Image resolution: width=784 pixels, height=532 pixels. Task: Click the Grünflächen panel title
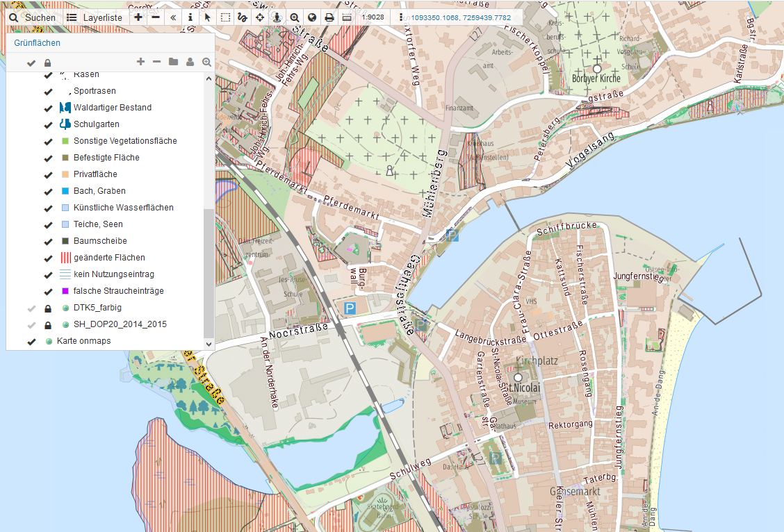point(37,43)
